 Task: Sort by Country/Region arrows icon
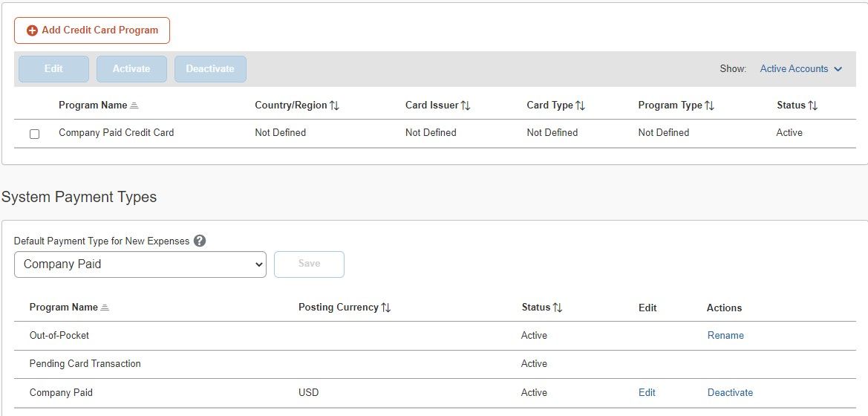(334, 105)
